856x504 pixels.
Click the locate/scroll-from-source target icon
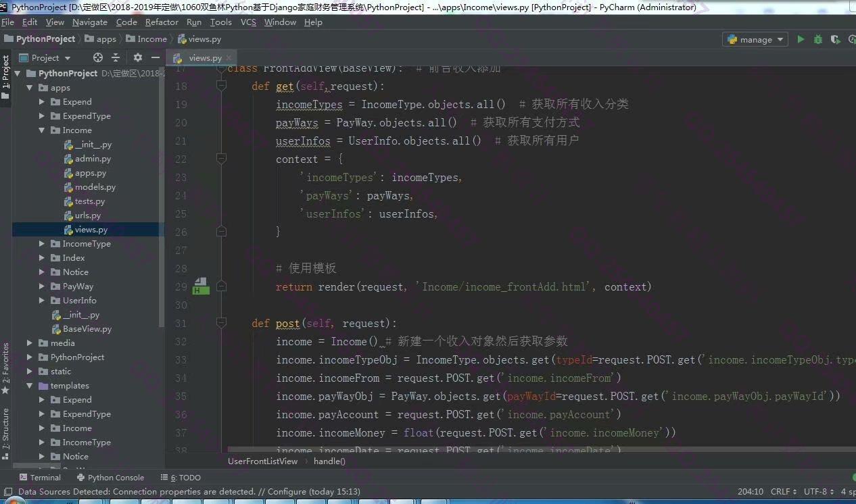tap(98, 57)
